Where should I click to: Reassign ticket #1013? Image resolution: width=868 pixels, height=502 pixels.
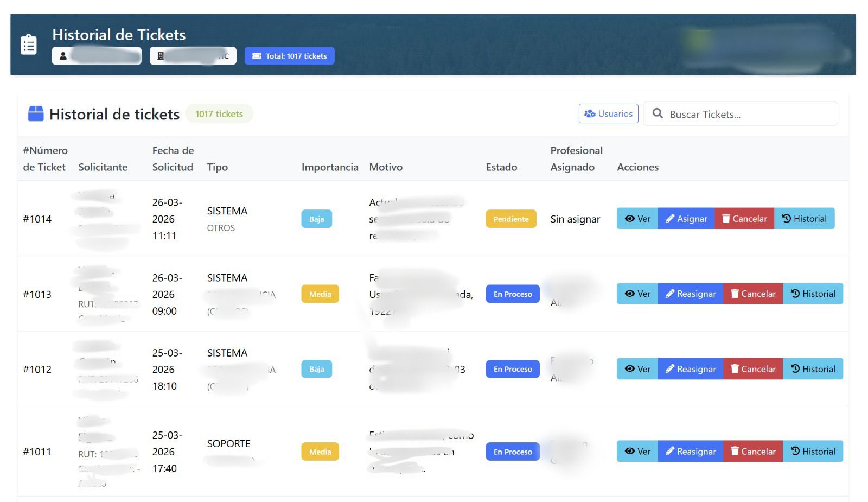click(x=690, y=294)
